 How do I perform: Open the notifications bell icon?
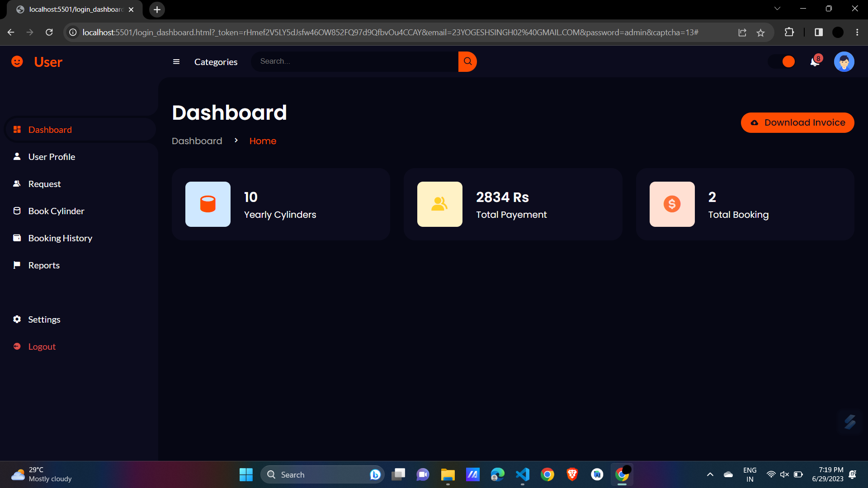point(815,62)
